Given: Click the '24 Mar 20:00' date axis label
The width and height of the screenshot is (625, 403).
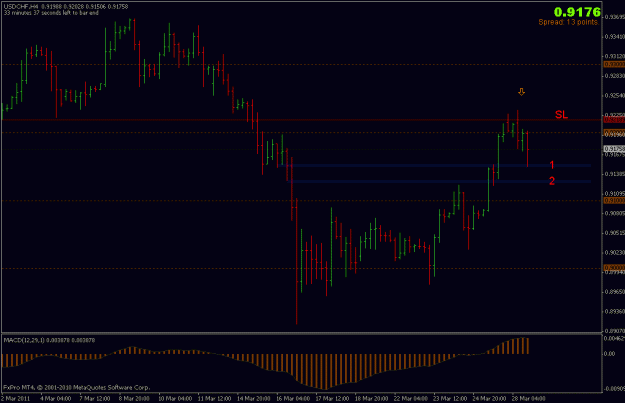Looking at the screenshot, I should coord(489,398).
